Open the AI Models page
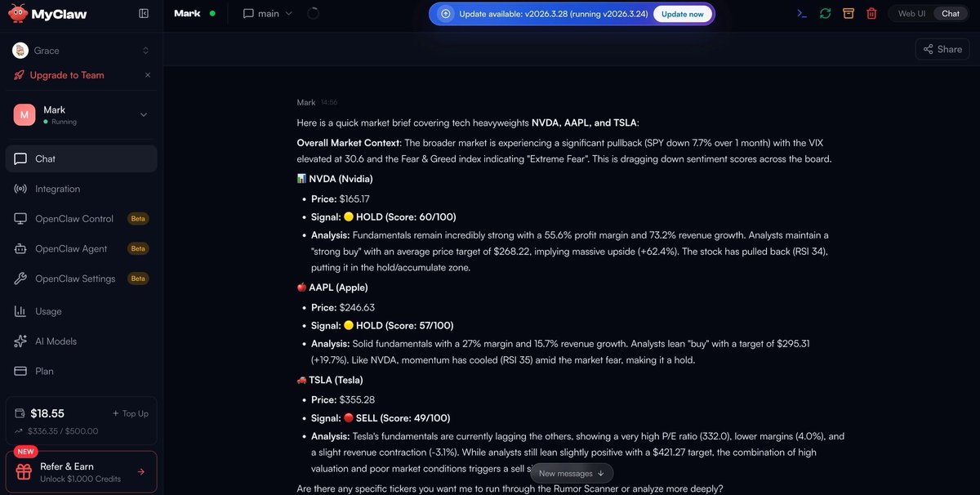Viewport: 980px width, 495px height. pos(81,341)
